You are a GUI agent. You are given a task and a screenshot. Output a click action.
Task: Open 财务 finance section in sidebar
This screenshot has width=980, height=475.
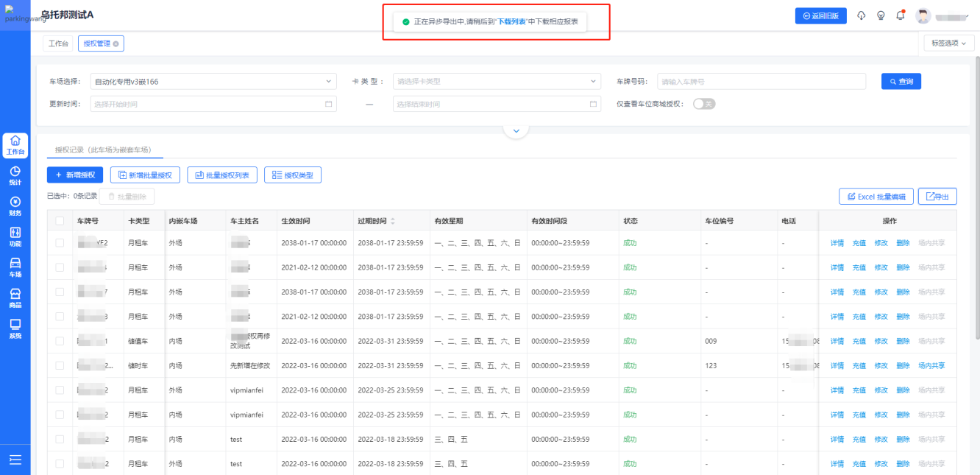[15, 206]
